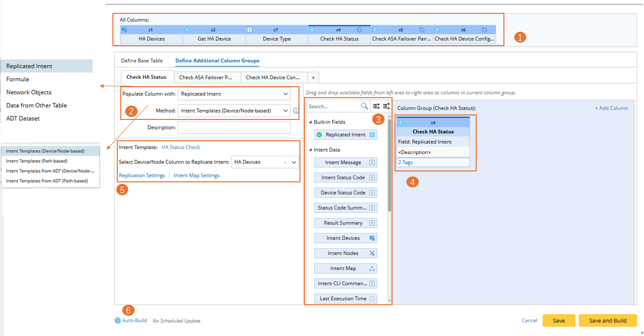Click the devices icon on Intent Devices field

pos(372,238)
